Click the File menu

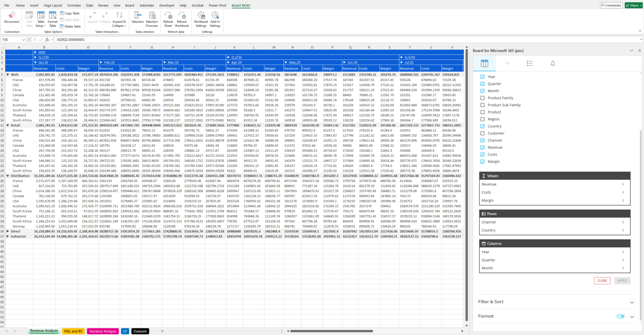(7, 5)
